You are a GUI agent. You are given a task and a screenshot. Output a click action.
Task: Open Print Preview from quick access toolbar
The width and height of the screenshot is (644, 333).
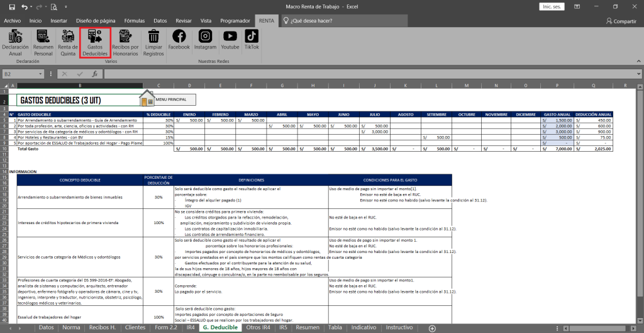click(54, 7)
